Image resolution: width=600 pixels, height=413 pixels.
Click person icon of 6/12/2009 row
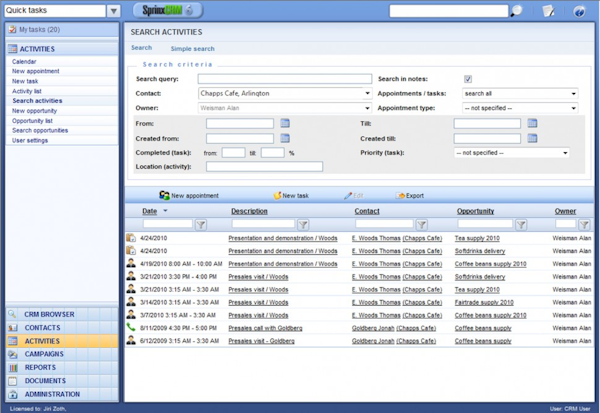(x=131, y=340)
